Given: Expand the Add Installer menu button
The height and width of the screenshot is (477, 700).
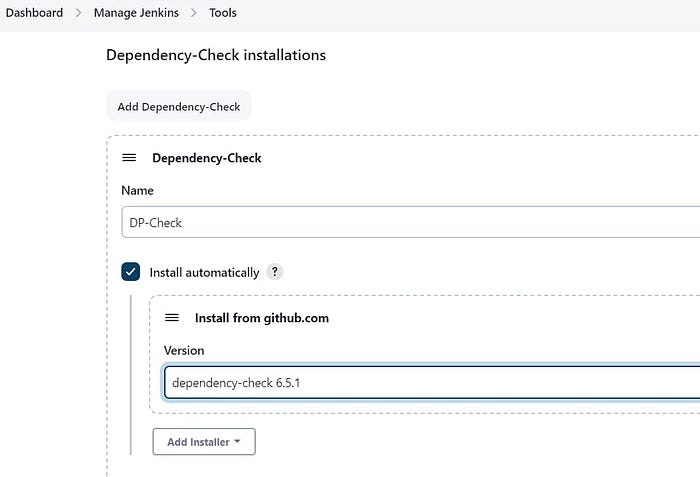Looking at the screenshot, I should (x=203, y=442).
